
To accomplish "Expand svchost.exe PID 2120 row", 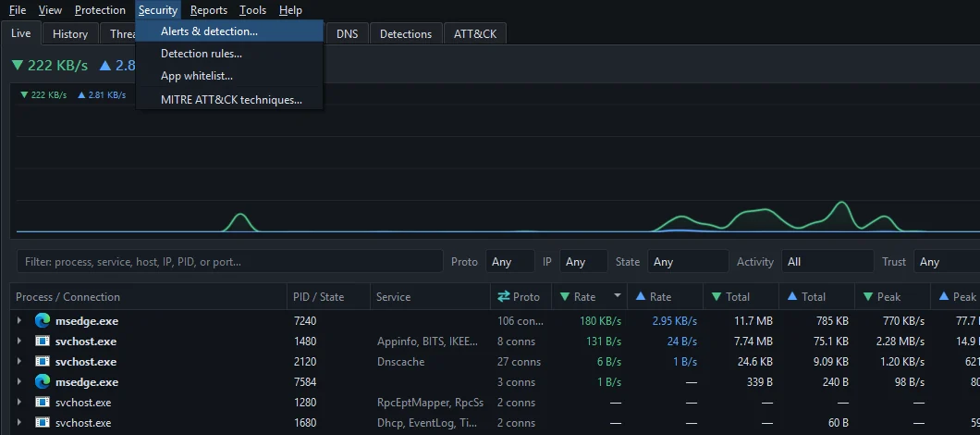I will 19,362.
